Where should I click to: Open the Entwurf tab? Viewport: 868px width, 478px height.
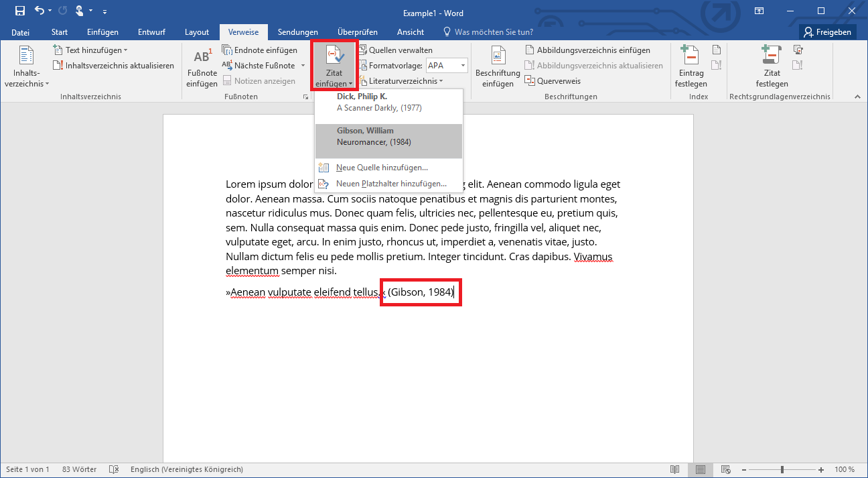coord(151,32)
